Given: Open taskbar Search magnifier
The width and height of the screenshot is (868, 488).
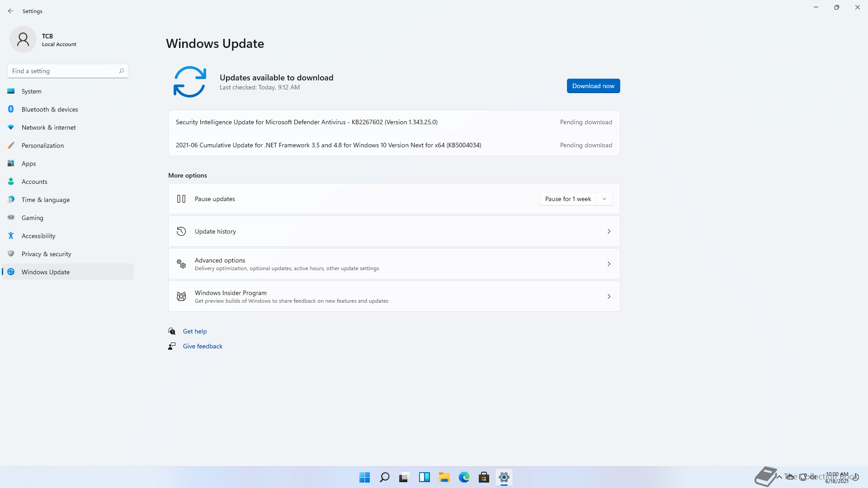Looking at the screenshot, I should click(x=385, y=477).
